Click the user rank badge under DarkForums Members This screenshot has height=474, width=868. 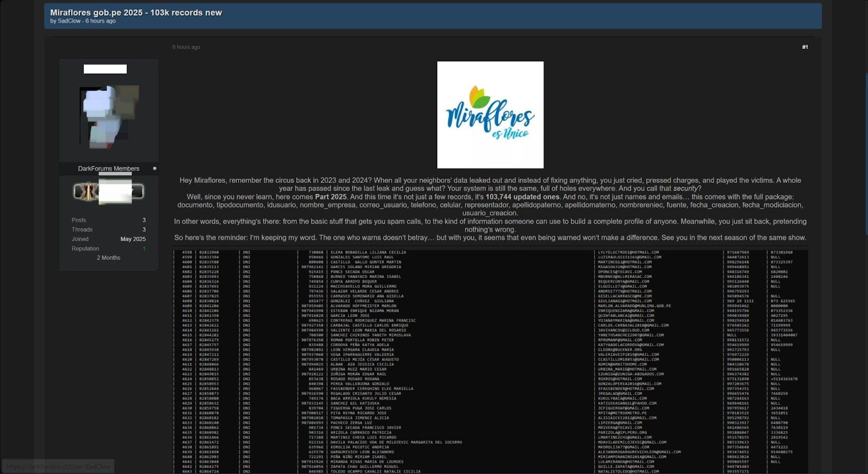click(108, 191)
